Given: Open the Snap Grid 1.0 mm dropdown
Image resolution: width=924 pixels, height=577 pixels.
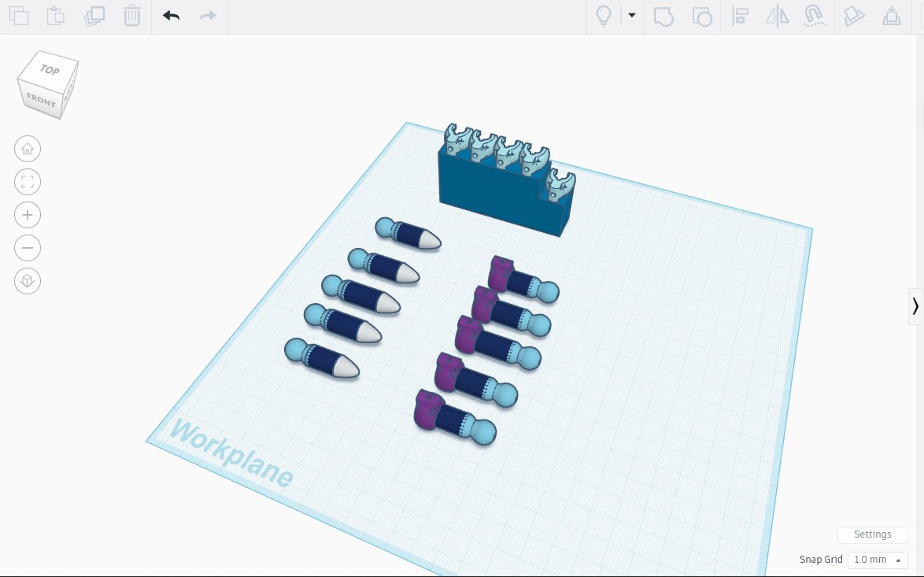Looking at the screenshot, I should pos(878,560).
